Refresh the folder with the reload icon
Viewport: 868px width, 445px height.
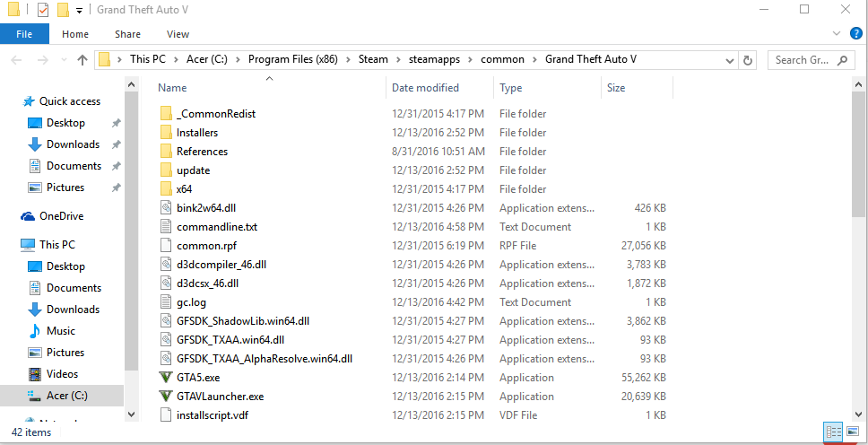tap(748, 60)
